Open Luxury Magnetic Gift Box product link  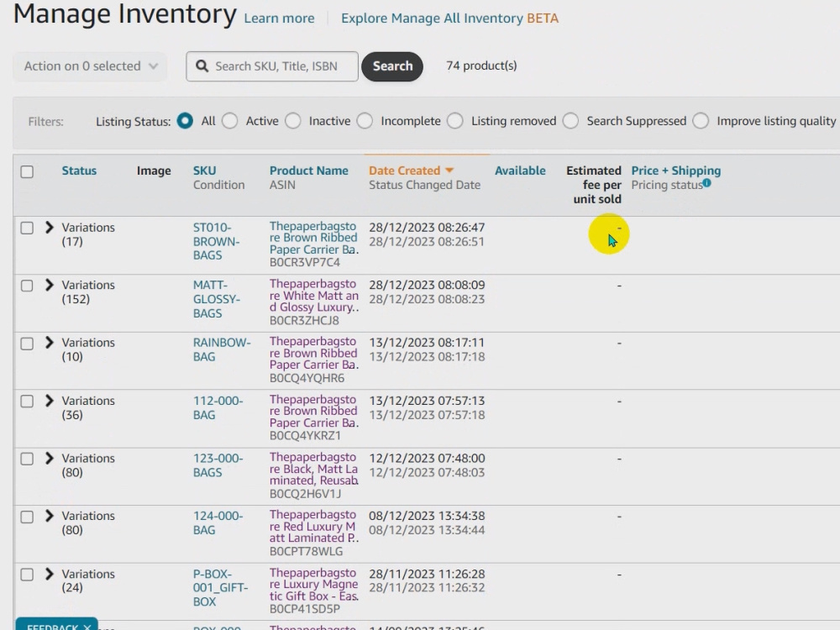pyautogui.click(x=314, y=585)
